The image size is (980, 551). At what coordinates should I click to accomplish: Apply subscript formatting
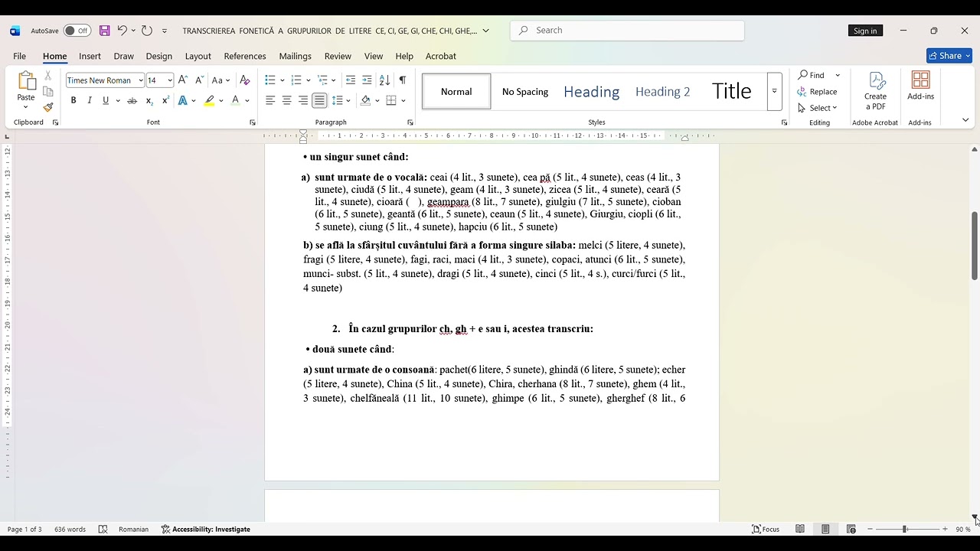point(149,100)
